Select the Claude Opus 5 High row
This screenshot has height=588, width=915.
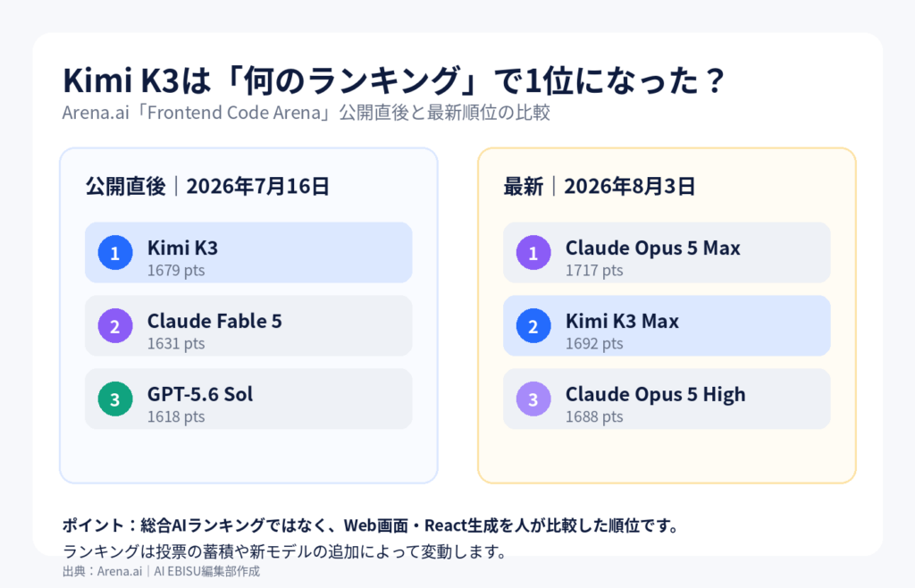click(x=667, y=399)
